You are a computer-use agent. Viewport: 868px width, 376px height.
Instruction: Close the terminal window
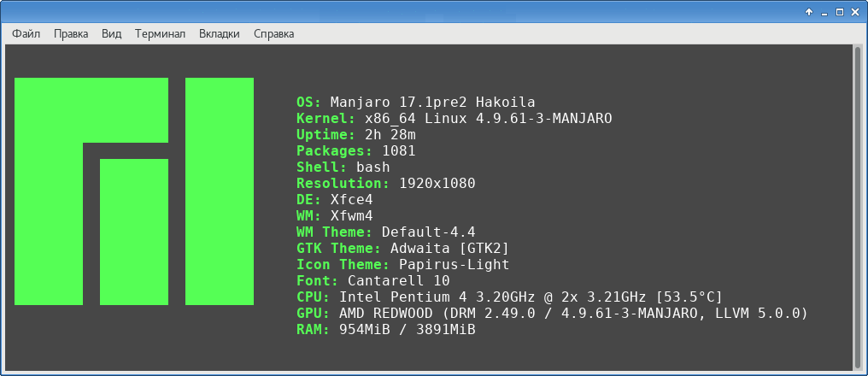click(x=855, y=12)
